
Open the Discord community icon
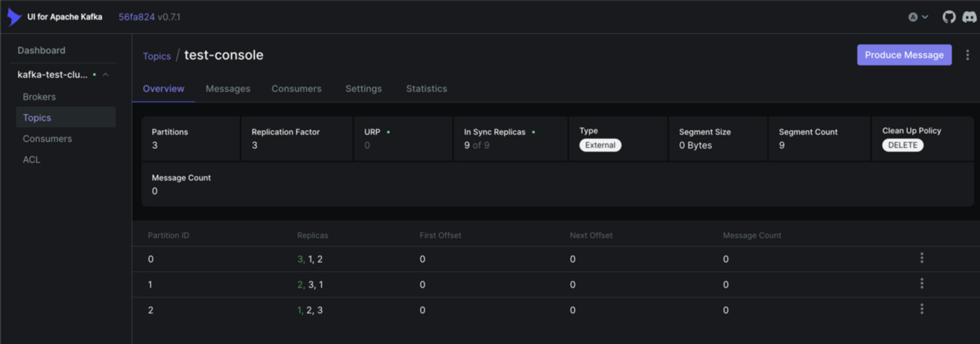point(970,17)
